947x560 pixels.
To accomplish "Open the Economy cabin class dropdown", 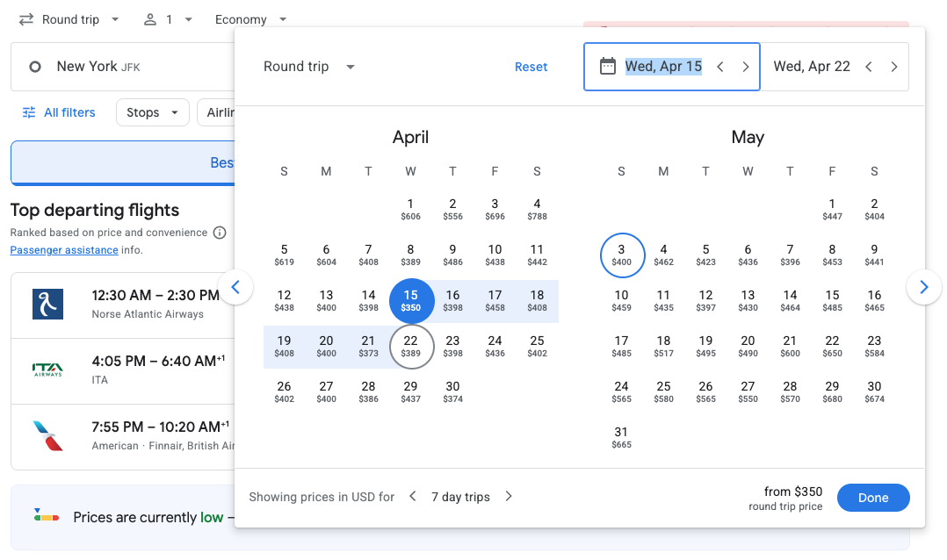I will coord(251,18).
